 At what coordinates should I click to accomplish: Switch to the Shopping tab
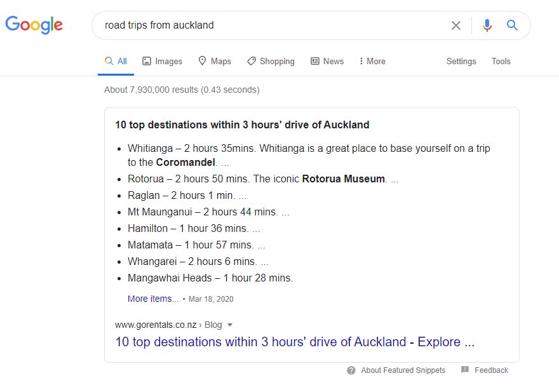271,61
